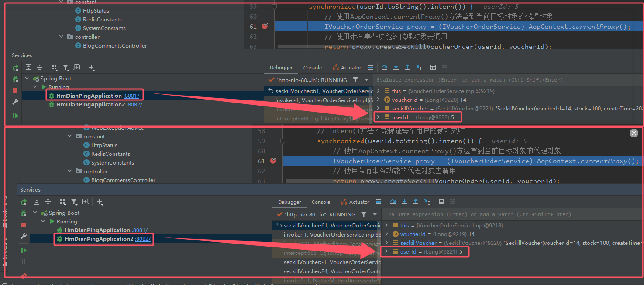
Task: Step Into in the upper debugger toolbar
Action: point(396,67)
